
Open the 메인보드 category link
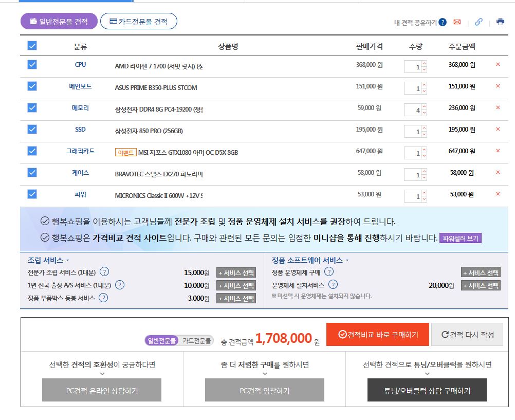[x=81, y=86]
